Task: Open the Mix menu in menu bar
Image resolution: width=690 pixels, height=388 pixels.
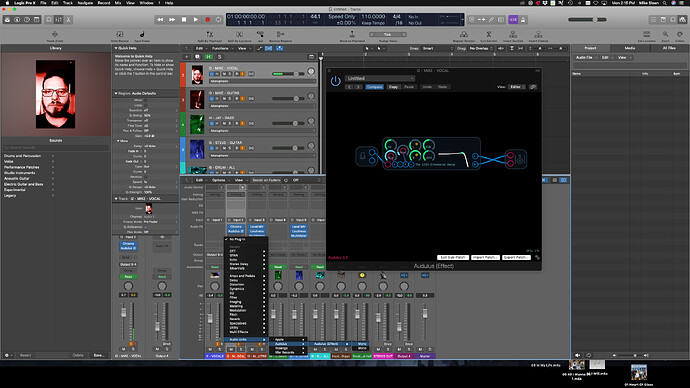Action: (118, 3)
